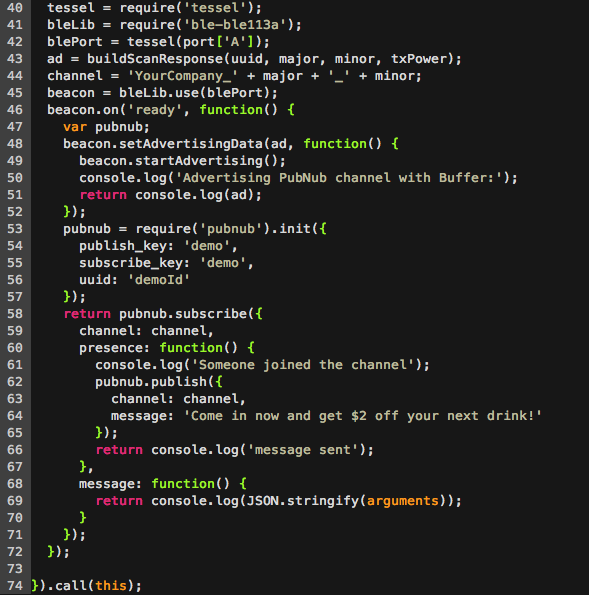
Task: Click the 'demoId' uuid value
Action: 159,280
